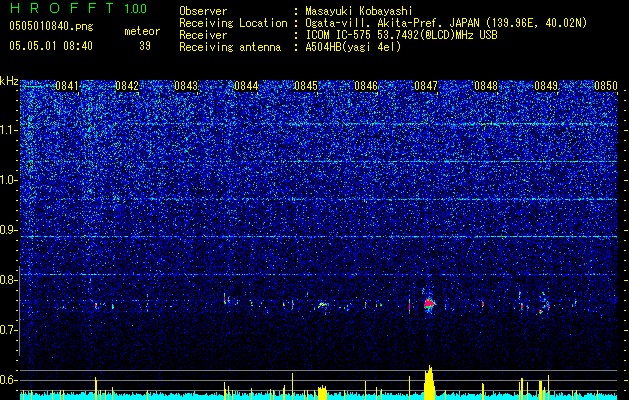This screenshot has height=400, width=629.
Task: Click the 'Observer' field label
Action: coord(203,11)
